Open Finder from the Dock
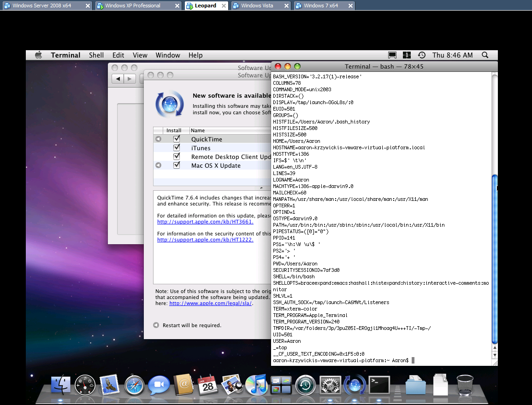 coord(61,385)
